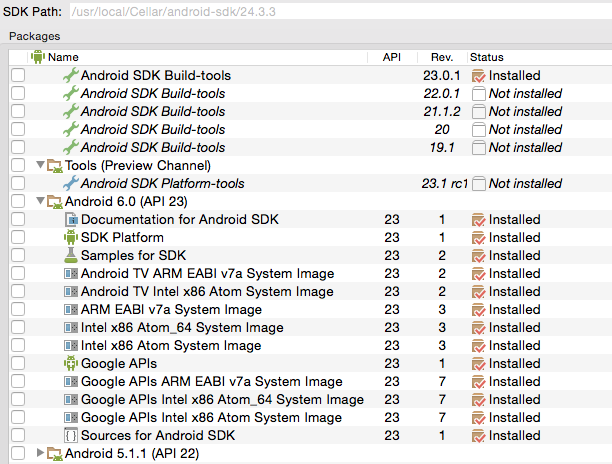
Task: Click the SDK Path text field
Action: pos(341,11)
